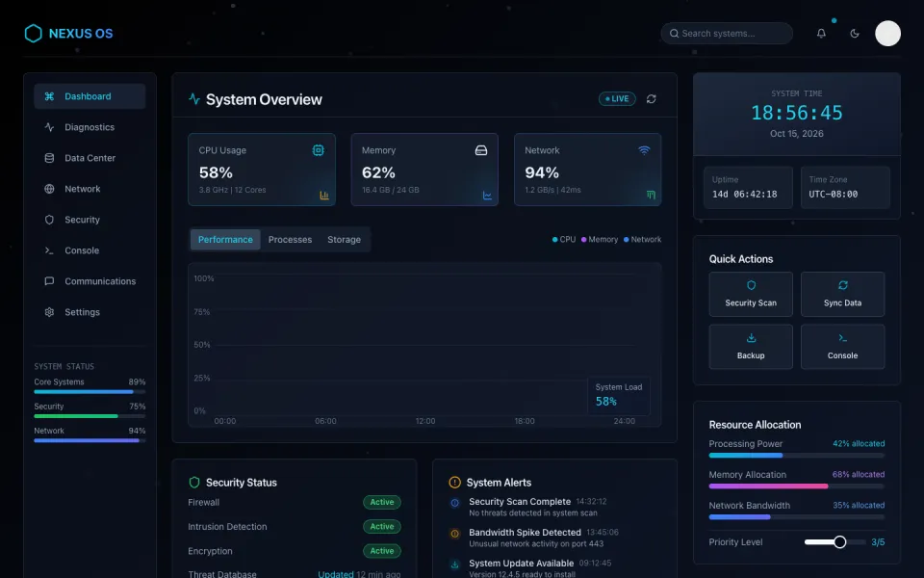
Task: Toggle the Memory legend series
Action: (600, 240)
